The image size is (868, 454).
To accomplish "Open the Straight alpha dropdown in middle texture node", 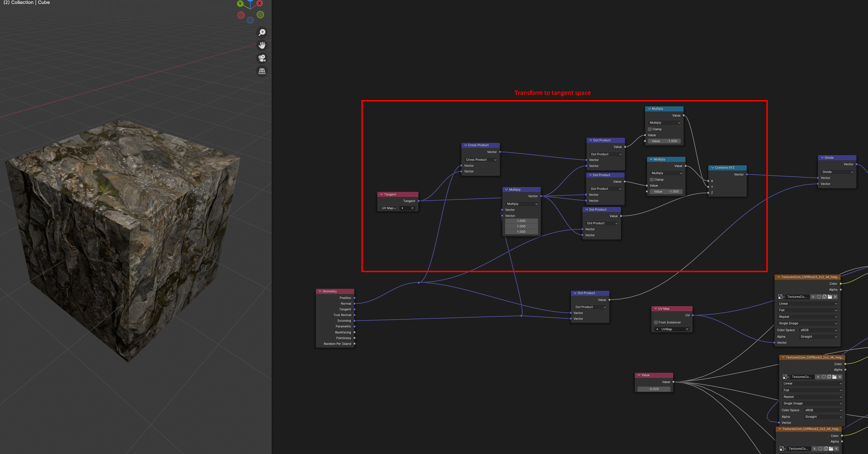I will click(x=823, y=417).
